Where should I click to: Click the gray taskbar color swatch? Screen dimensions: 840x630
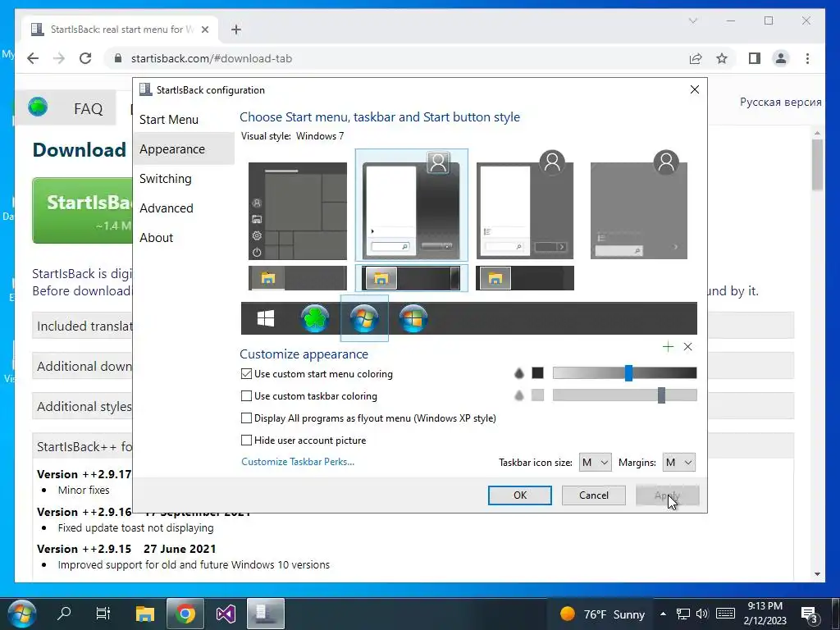[x=538, y=395]
